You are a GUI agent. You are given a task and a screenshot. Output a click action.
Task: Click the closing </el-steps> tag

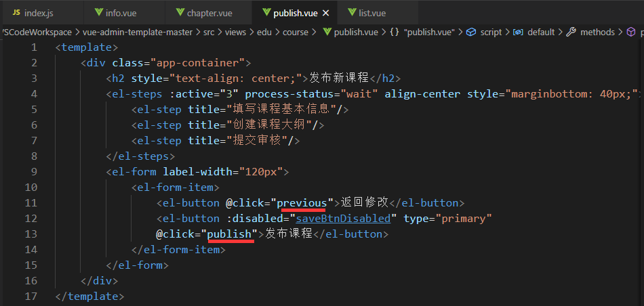[x=140, y=156]
